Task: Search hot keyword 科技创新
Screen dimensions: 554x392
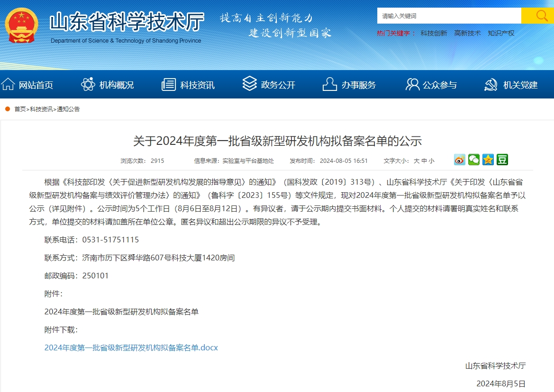Action: coord(434,33)
